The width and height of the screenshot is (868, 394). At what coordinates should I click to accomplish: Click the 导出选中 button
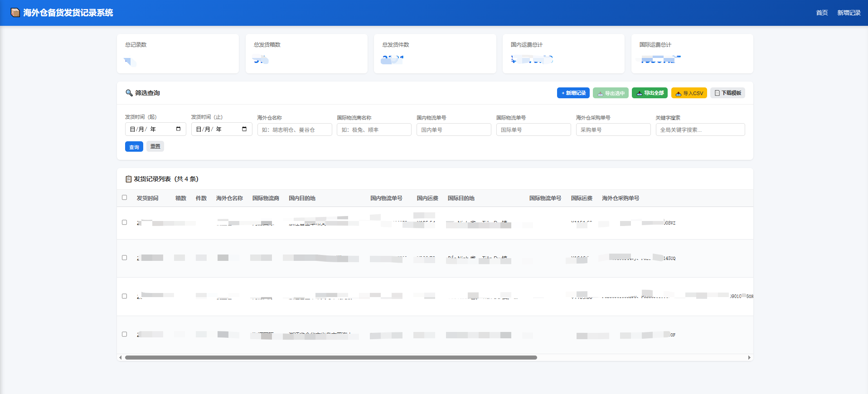point(611,93)
